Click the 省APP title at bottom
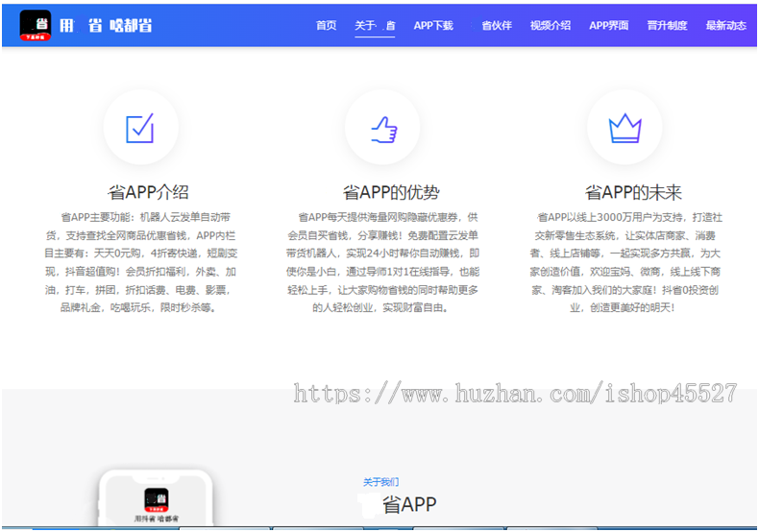This screenshot has width=759, height=532. click(409, 505)
